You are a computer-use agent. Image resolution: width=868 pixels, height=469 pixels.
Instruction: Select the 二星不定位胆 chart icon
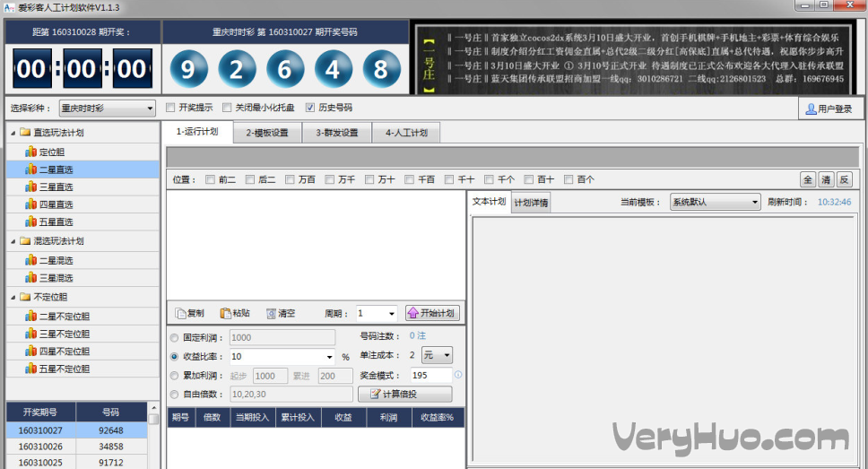(x=31, y=317)
